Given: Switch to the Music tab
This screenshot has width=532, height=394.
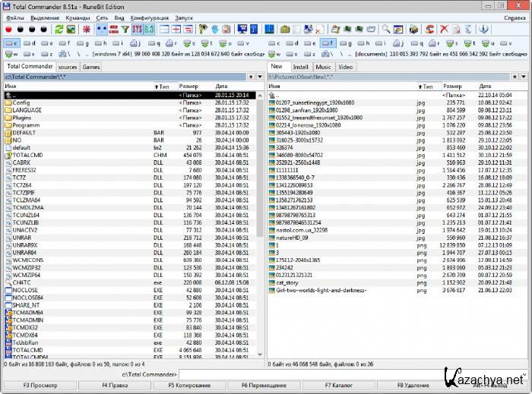Looking at the screenshot, I should tap(324, 67).
